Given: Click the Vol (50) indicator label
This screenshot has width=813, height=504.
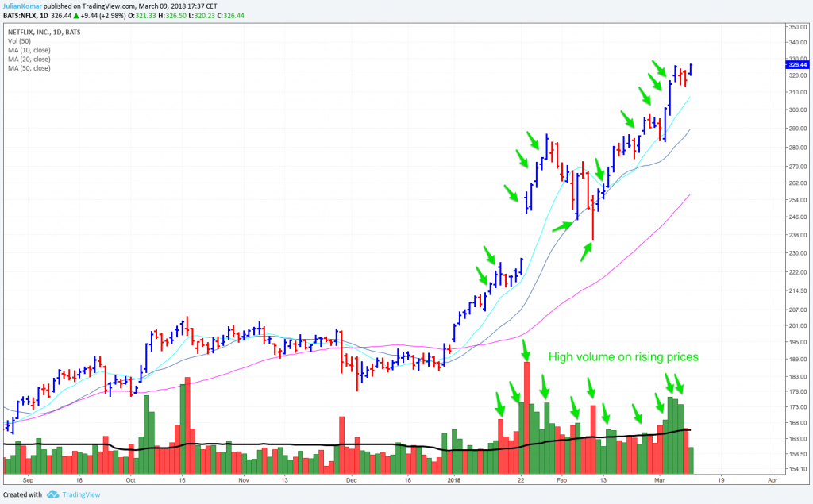Looking at the screenshot, I should click(x=19, y=41).
